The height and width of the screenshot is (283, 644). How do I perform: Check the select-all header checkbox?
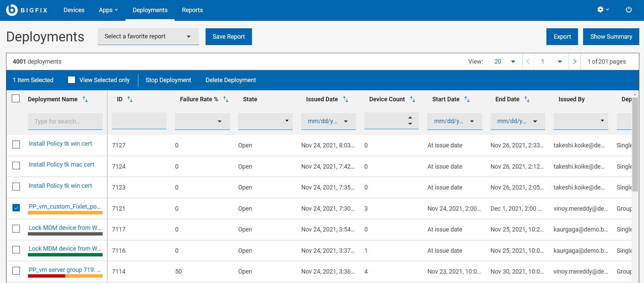16,99
